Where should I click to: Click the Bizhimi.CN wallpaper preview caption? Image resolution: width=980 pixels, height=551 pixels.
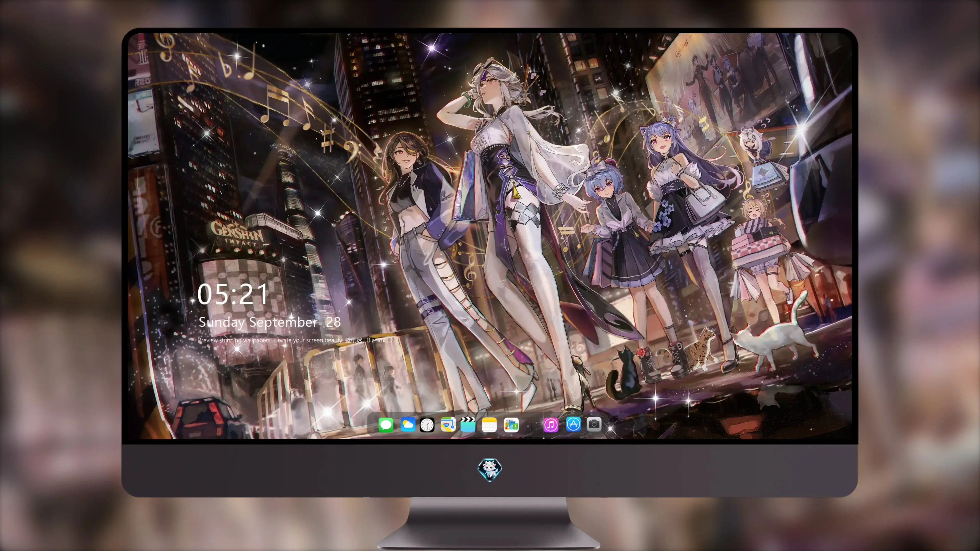click(296, 340)
